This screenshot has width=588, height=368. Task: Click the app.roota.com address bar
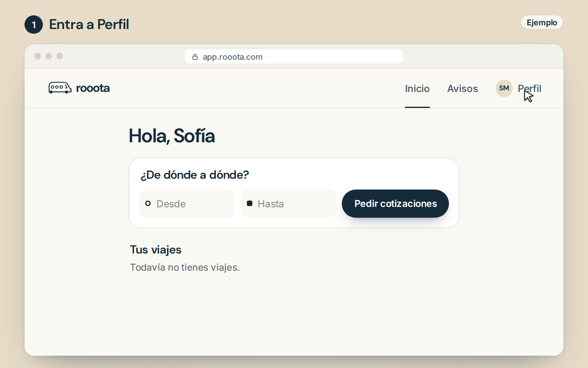(x=294, y=56)
